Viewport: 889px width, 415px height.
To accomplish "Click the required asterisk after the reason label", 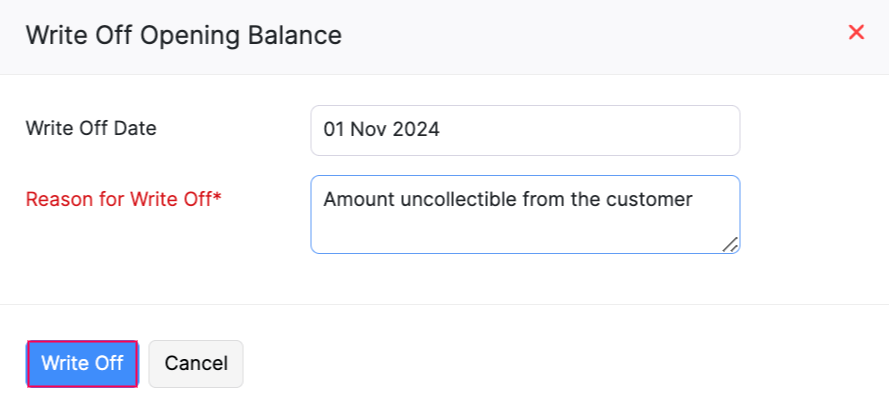I will point(217,197).
